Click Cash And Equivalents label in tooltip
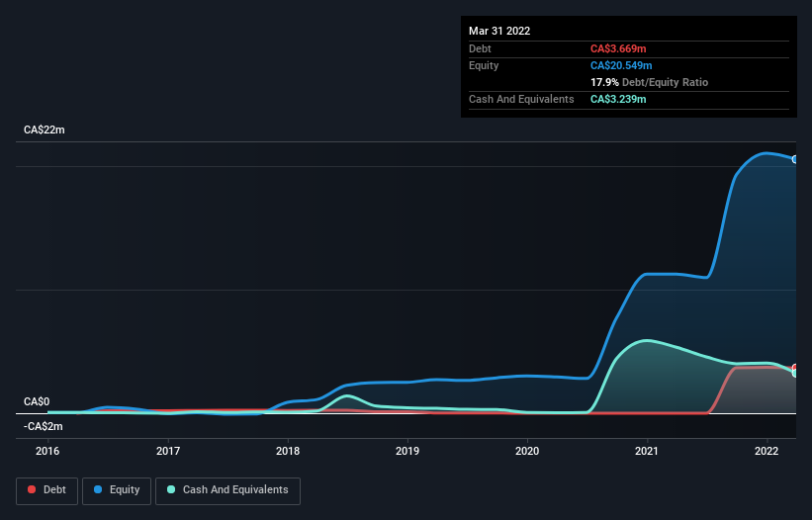812x520 pixels. click(x=521, y=99)
